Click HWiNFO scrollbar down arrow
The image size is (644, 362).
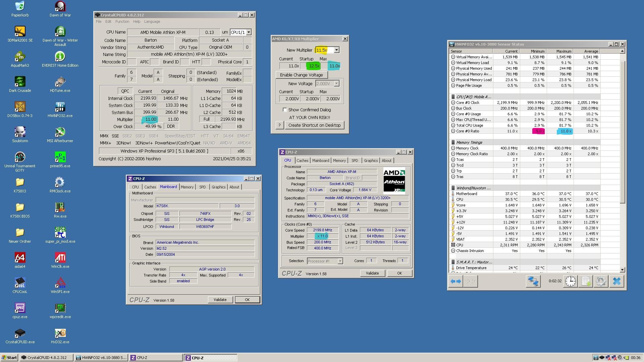(x=622, y=269)
